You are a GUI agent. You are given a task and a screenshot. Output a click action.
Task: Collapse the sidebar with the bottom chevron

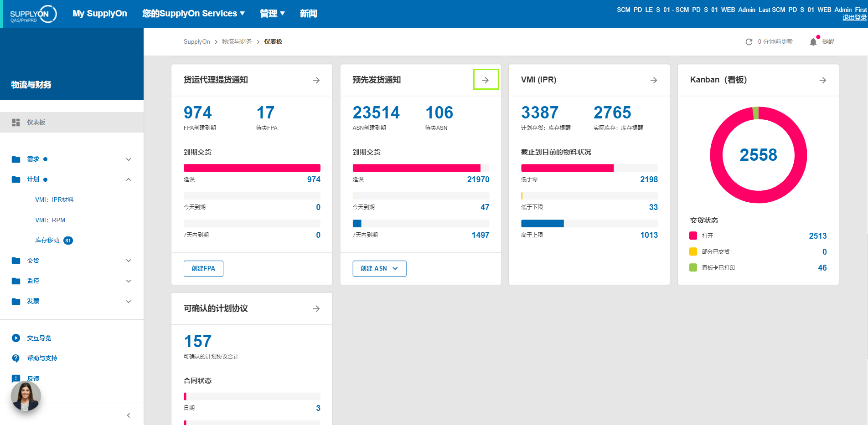129,415
